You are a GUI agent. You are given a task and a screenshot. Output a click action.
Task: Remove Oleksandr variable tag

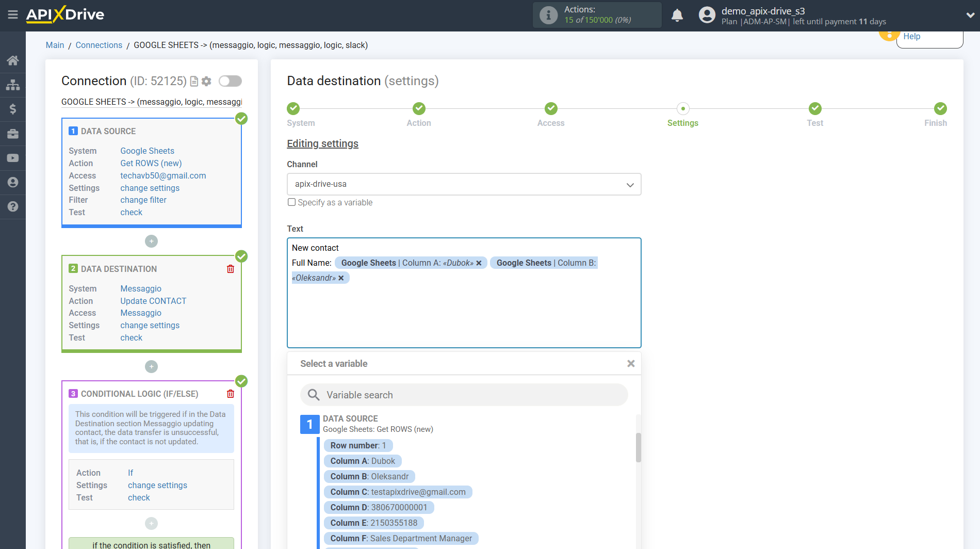pos(341,278)
